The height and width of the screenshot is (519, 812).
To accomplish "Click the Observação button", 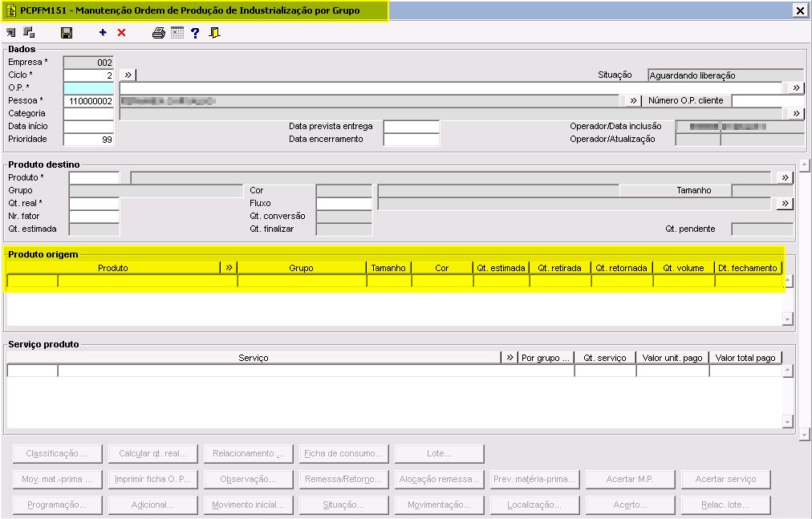I will 248,479.
